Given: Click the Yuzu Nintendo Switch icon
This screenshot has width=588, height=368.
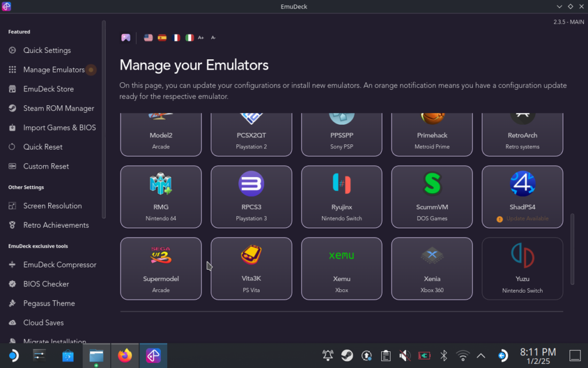Looking at the screenshot, I should point(523,255).
